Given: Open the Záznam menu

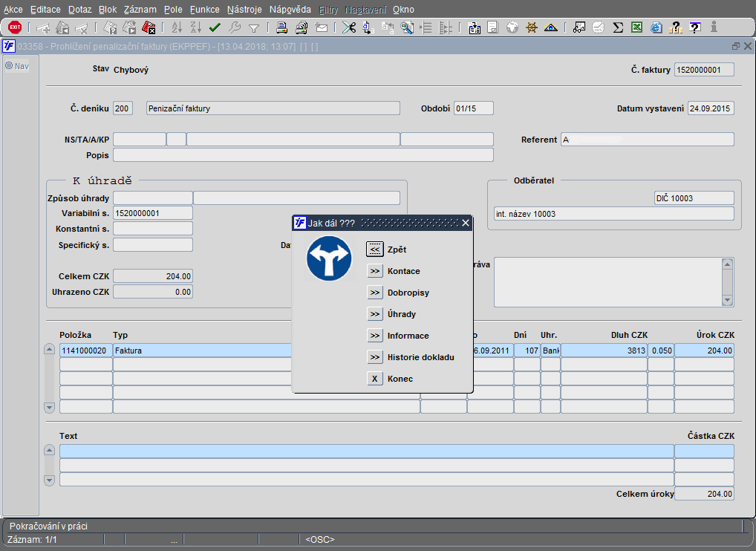Looking at the screenshot, I should (x=141, y=10).
